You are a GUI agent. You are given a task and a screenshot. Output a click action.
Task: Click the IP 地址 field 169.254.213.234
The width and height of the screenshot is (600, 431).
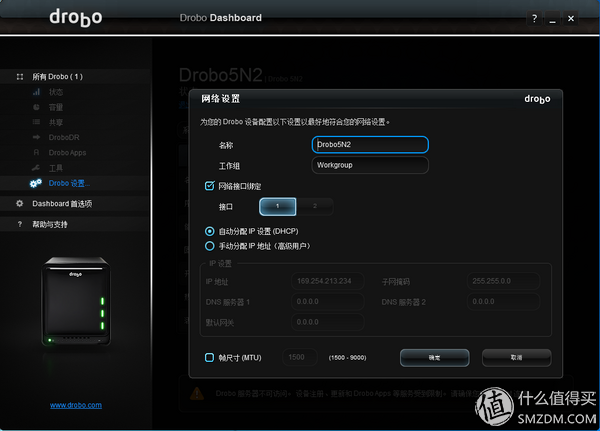[328, 281]
